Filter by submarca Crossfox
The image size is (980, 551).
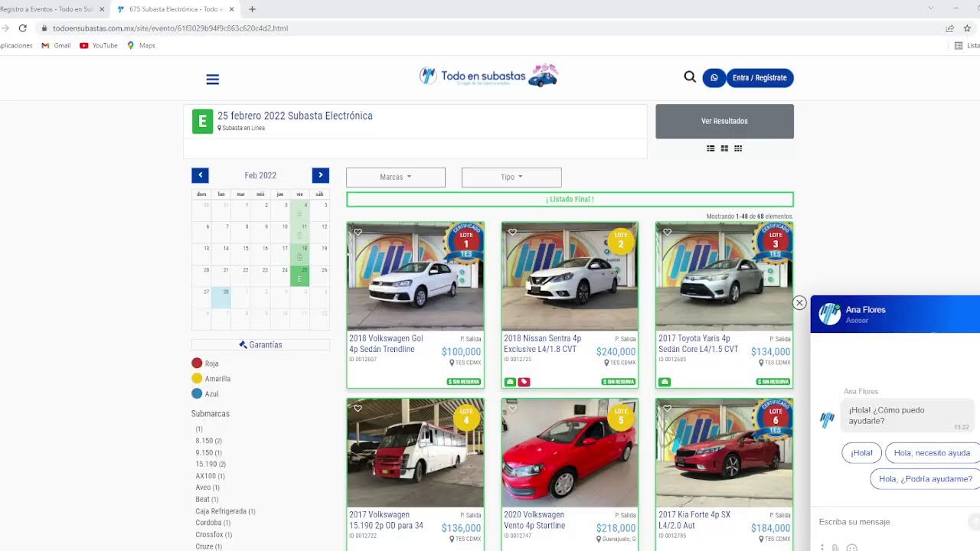(214, 535)
